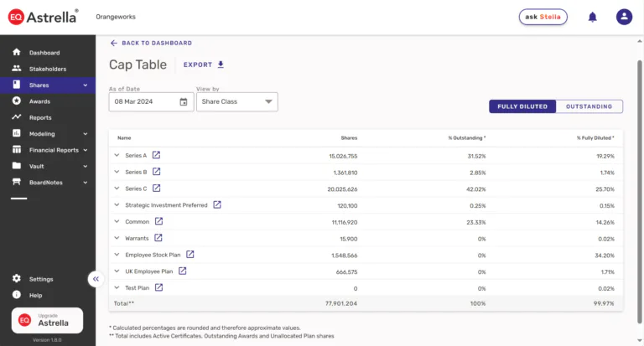Screen dimensions: 644x346
Task: Click the Modeling chart icon
Action: click(17, 133)
